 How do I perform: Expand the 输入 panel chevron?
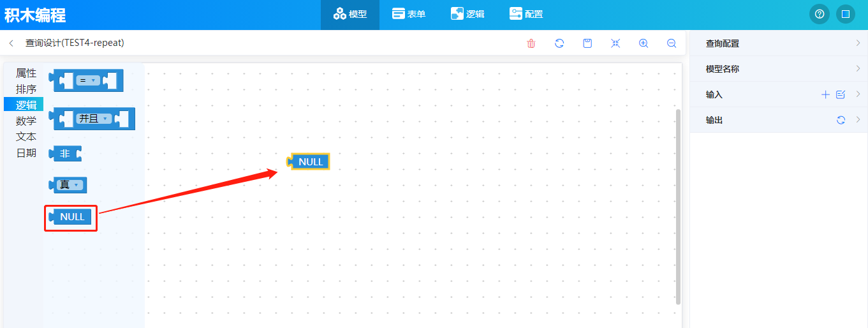click(858, 94)
